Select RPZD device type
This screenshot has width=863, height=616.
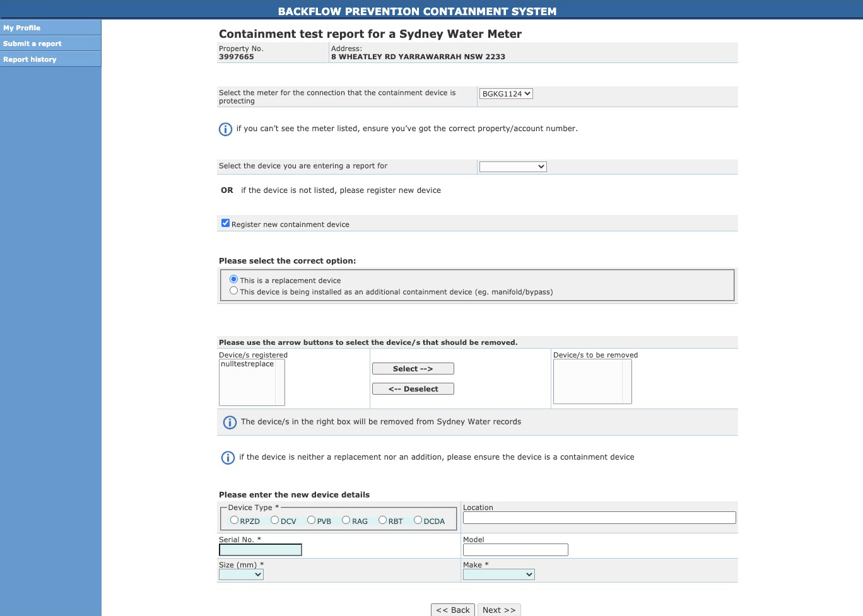coord(235,520)
